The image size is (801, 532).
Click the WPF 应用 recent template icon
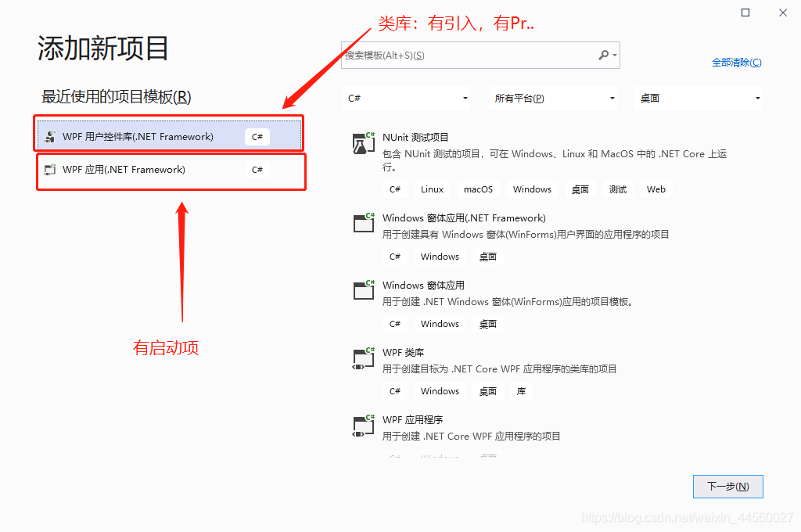click(50, 170)
